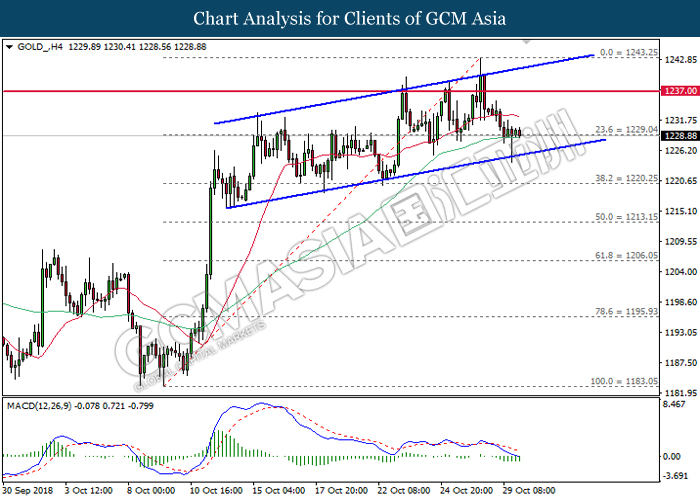Click the 22 Oct 08:00 time label
The width and height of the screenshot is (700, 500).
pyautogui.click(x=402, y=492)
